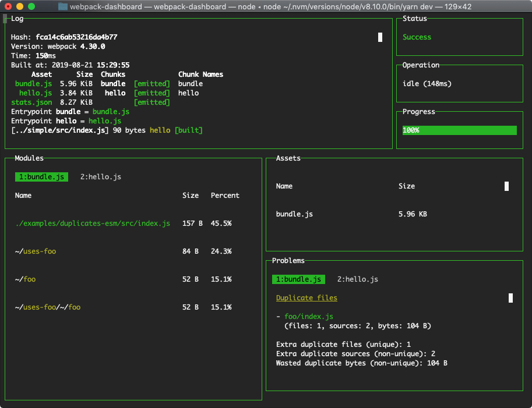Select the hello.js asset in the Log
532x408 pixels.
click(36, 93)
